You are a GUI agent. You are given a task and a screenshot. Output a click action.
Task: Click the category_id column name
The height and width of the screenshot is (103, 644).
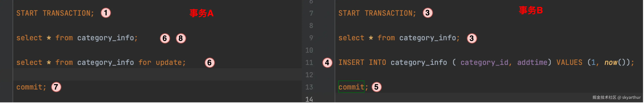(x=484, y=63)
